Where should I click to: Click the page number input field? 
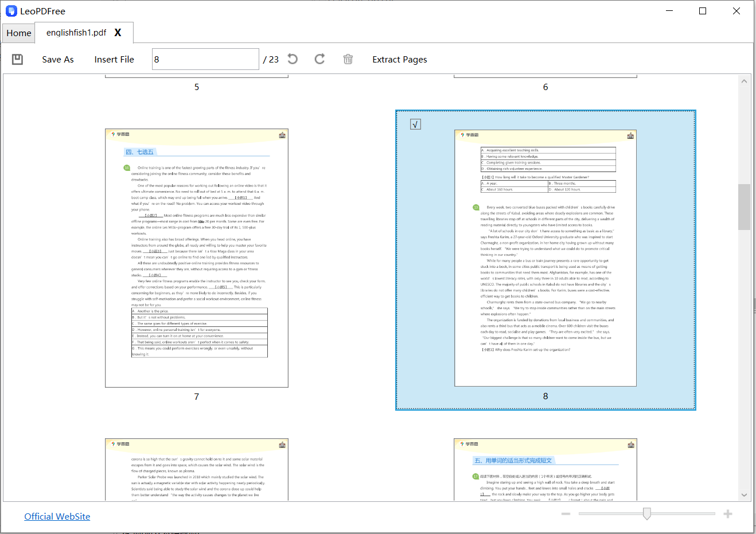(205, 59)
